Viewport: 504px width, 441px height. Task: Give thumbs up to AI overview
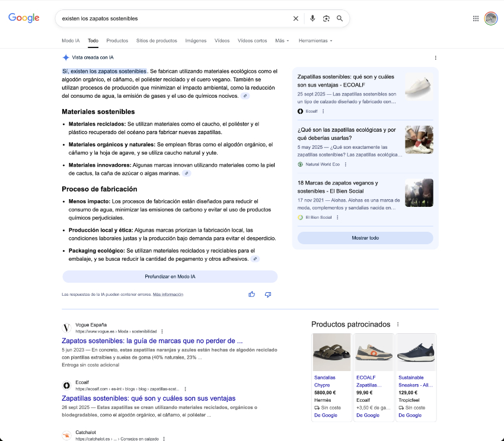pos(252,295)
